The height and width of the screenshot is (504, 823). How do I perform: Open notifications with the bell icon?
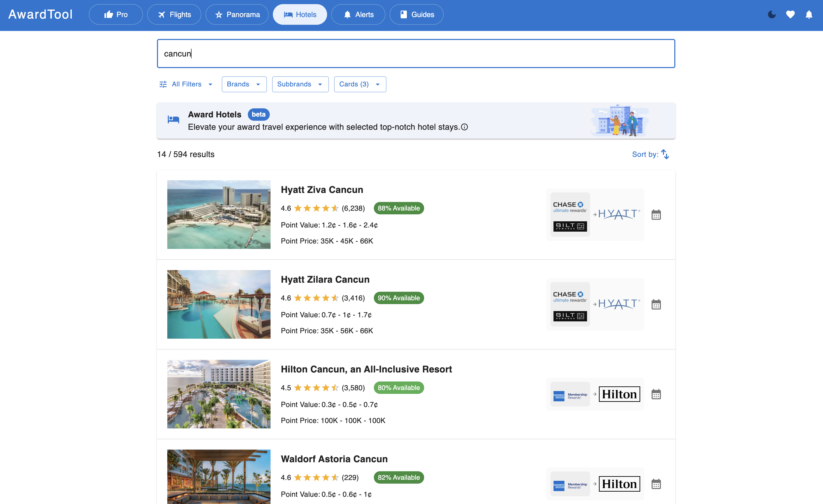810,14
